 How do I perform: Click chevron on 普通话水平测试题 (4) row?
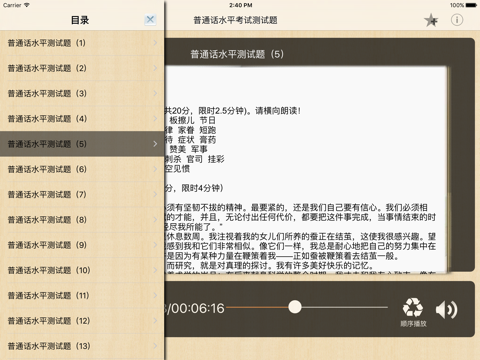click(155, 119)
